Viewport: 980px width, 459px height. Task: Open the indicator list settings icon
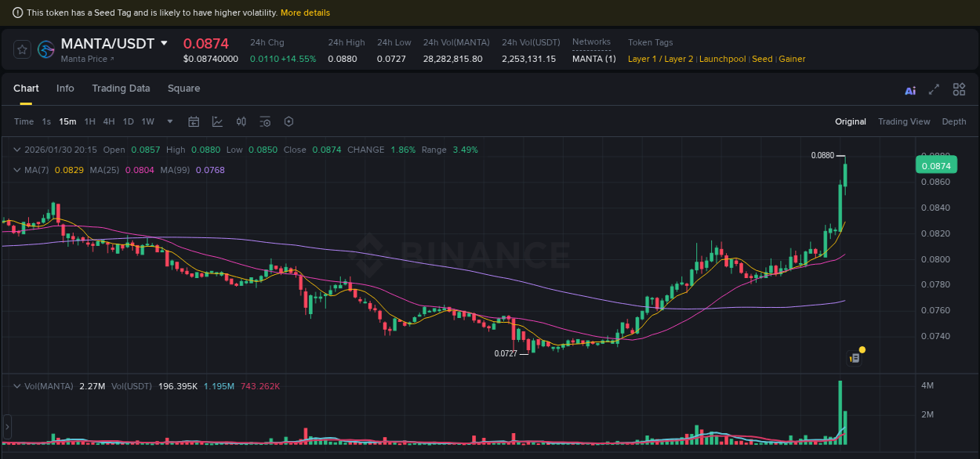pyautogui.click(x=264, y=121)
